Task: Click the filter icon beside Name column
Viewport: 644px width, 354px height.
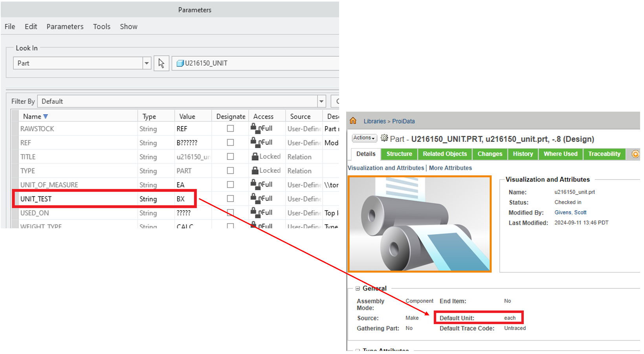Action: pyautogui.click(x=46, y=116)
